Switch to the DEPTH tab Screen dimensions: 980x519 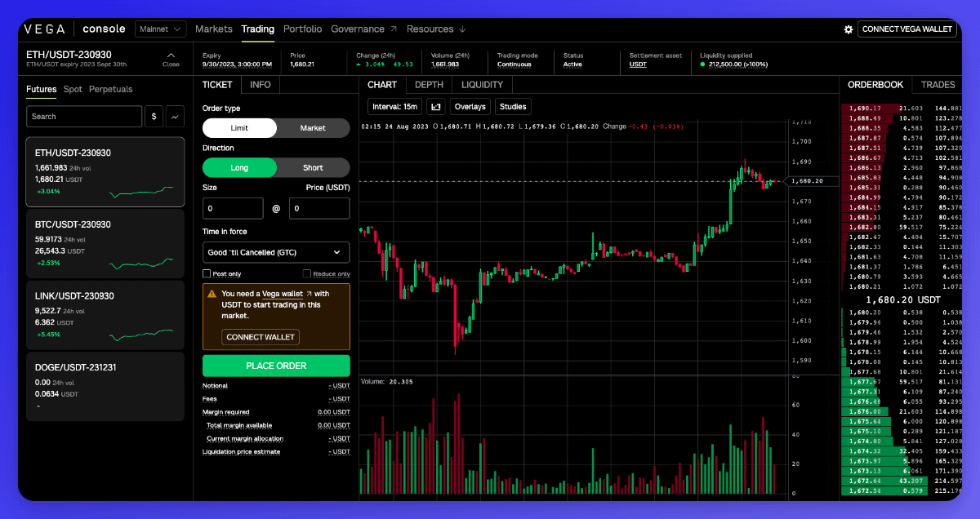(x=429, y=85)
